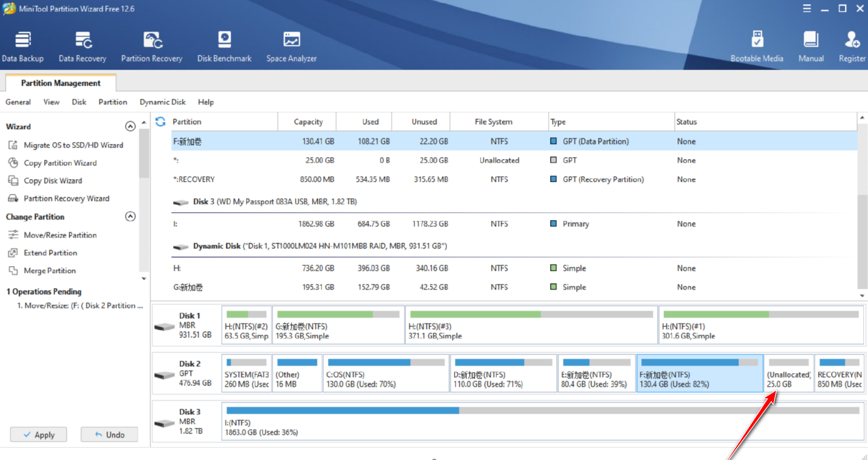Open the Disk menu

tap(79, 102)
